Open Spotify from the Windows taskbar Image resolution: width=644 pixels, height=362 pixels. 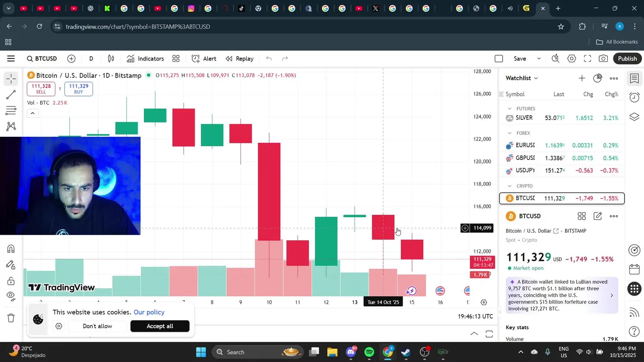tap(369, 352)
